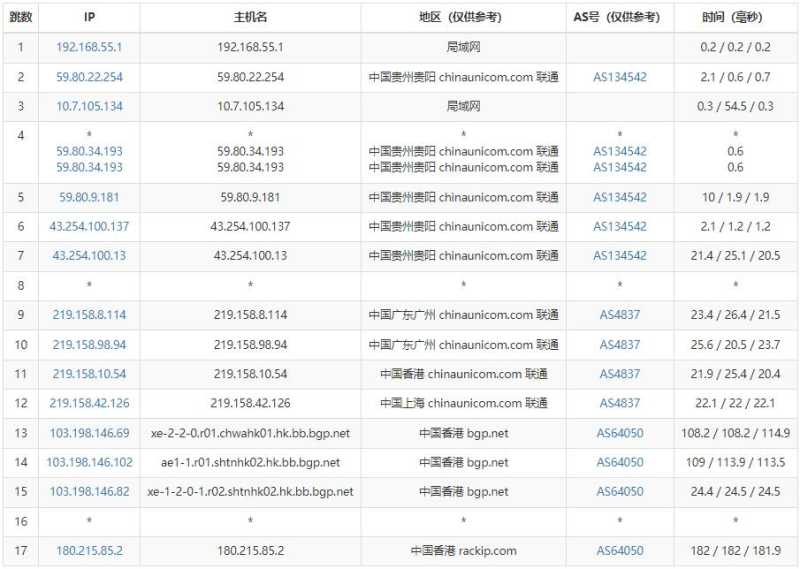Screen dimensions: 800x569
Task: Open AS134542 link in hop 2 row
Action: click(x=619, y=77)
